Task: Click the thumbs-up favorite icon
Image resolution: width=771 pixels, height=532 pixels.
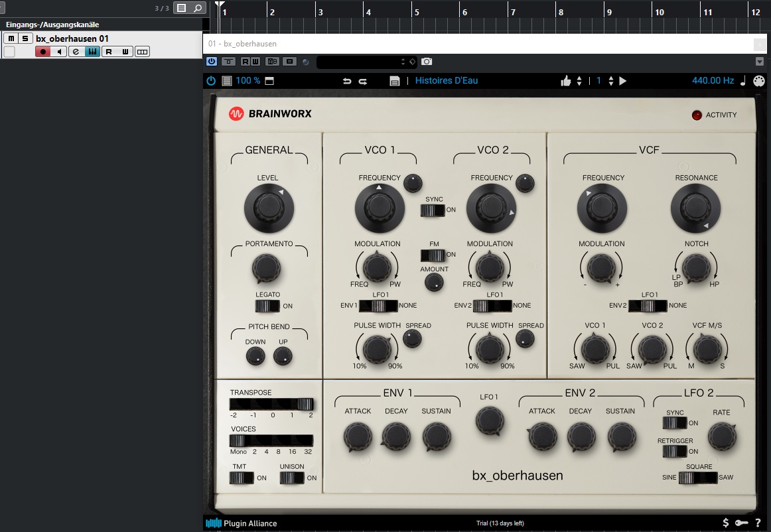Action: pyautogui.click(x=566, y=81)
